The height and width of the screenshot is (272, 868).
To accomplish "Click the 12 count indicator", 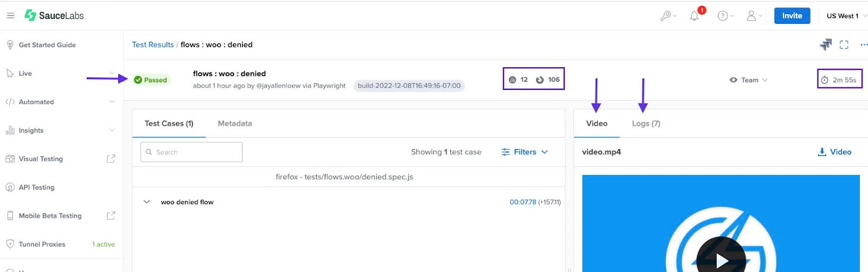I will coord(518,80).
